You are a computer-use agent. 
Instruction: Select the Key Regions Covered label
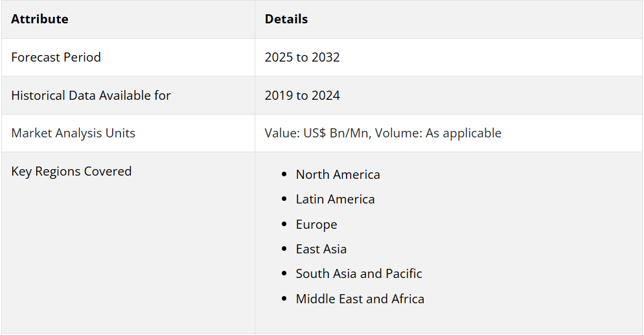coord(71,171)
